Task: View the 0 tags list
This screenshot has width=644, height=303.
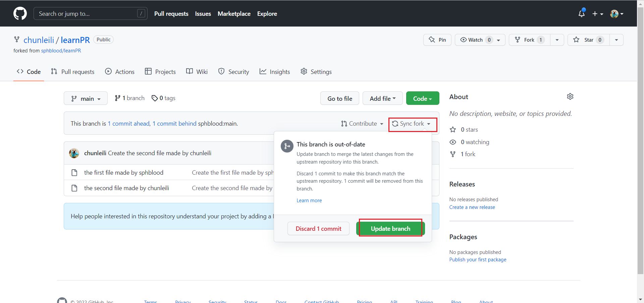Action: click(163, 98)
